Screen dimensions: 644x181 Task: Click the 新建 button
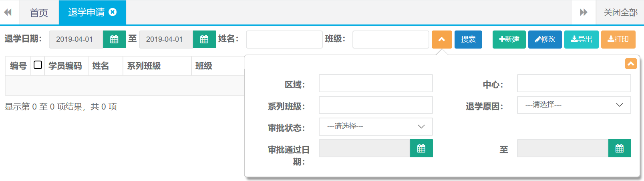[x=509, y=39]
